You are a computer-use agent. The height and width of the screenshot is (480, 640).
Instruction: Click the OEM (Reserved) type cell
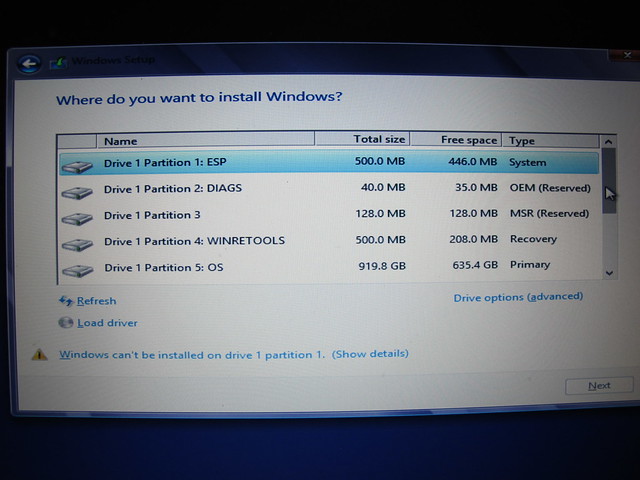coord(550,188)
